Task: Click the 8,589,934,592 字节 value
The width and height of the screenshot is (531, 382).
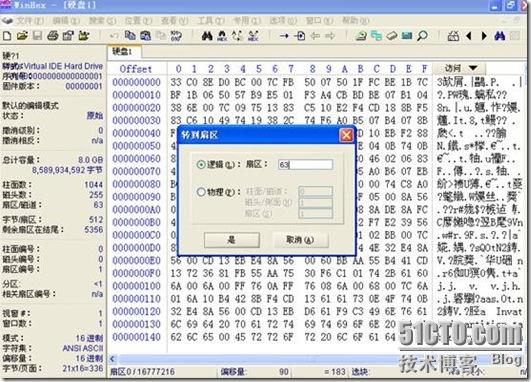Action: [68, 170]
